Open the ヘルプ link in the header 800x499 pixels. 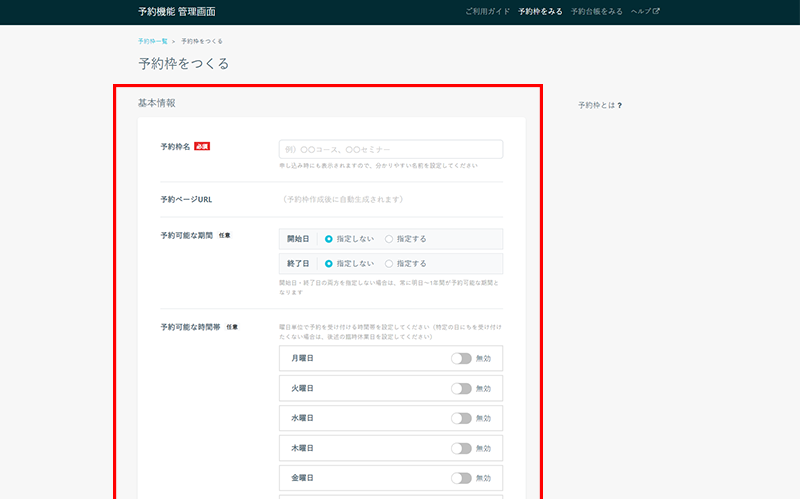[x=641, y=12]
